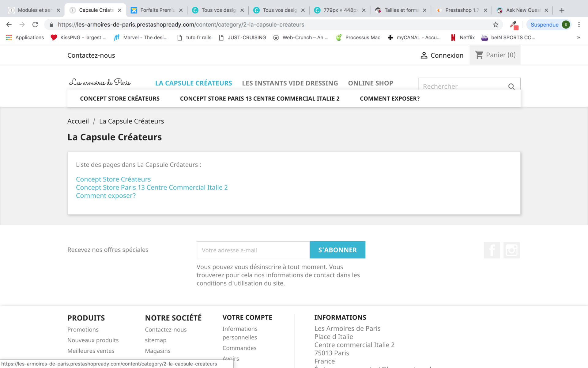Open the Netflix bookmark

coord(463,37)
